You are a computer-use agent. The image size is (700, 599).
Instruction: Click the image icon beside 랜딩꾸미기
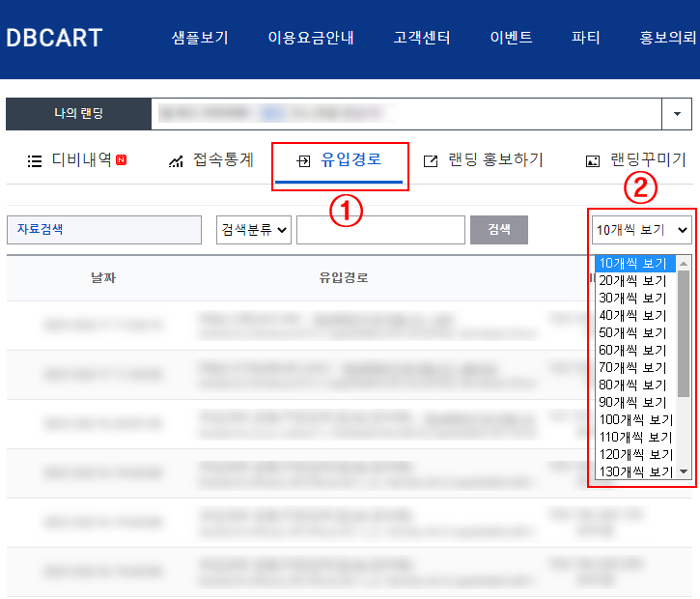pyautogui.click(x=593, y=161)
